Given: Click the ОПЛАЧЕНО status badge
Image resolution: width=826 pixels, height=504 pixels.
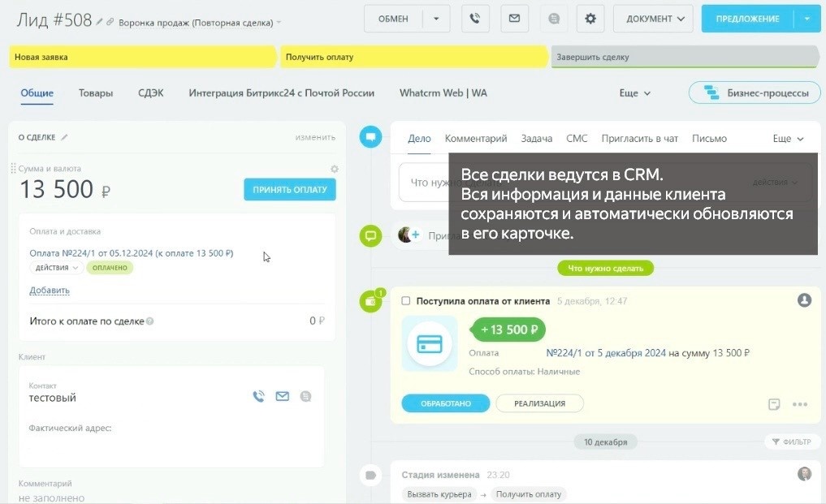Looking at the screenshot, I should pyautogui.click(x=110, y=268).
